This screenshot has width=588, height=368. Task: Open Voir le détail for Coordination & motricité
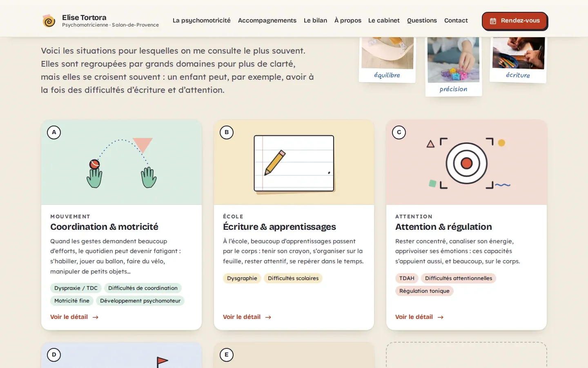point(74,317)
